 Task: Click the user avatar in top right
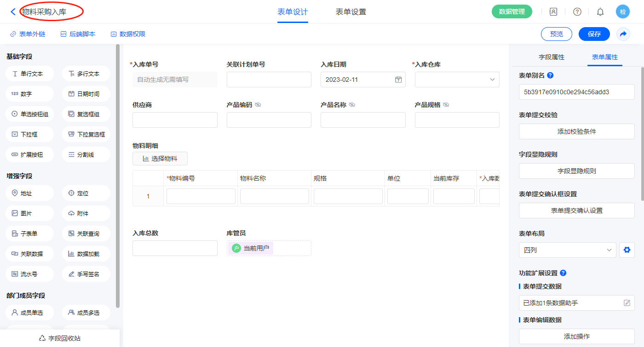[623, 12]
